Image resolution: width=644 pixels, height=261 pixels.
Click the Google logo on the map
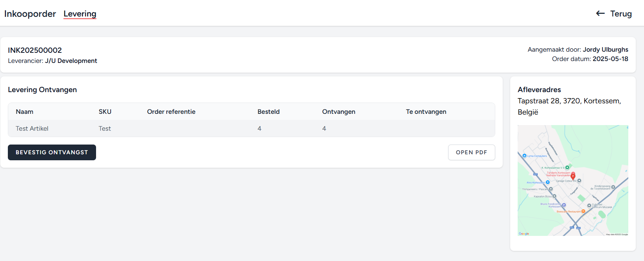click(x=524, y=234)
